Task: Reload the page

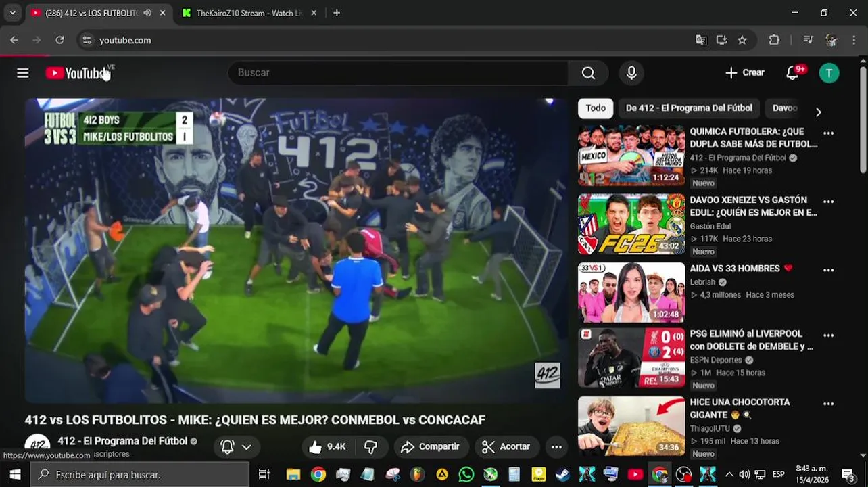Action: click(59, 40)
